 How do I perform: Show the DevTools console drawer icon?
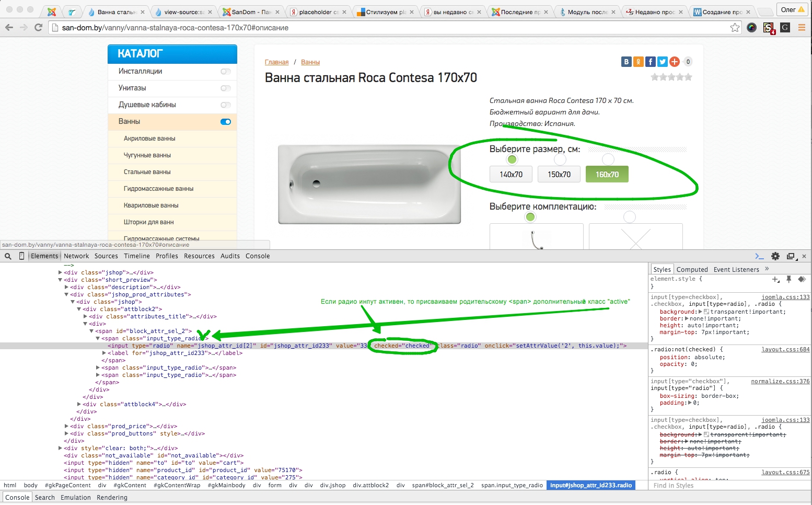[759, 256]
